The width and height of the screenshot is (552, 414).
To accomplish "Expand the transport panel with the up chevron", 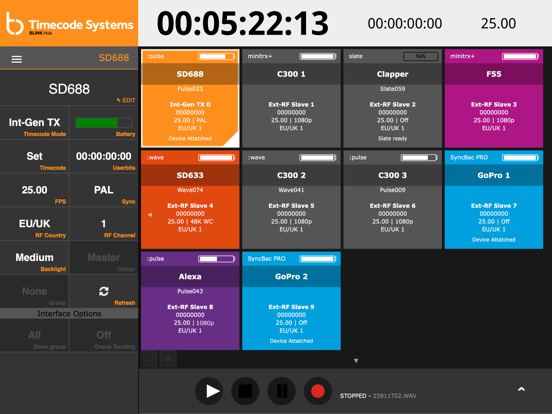I will click(521, 389).
